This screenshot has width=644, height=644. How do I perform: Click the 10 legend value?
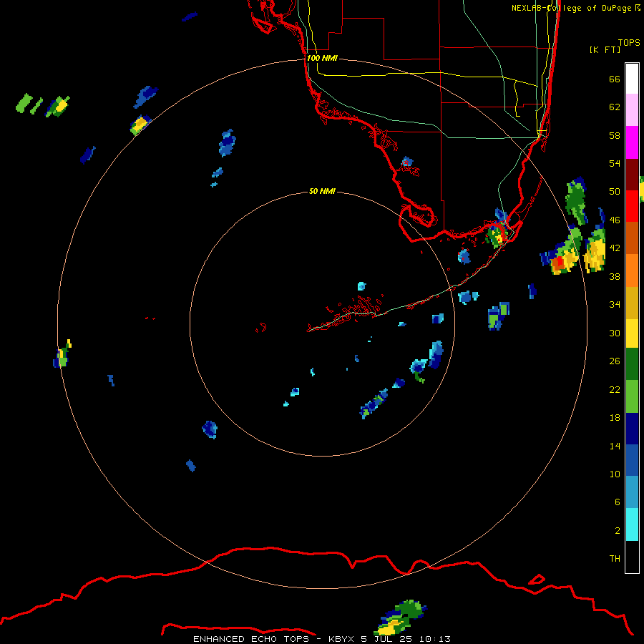[615, 474]
